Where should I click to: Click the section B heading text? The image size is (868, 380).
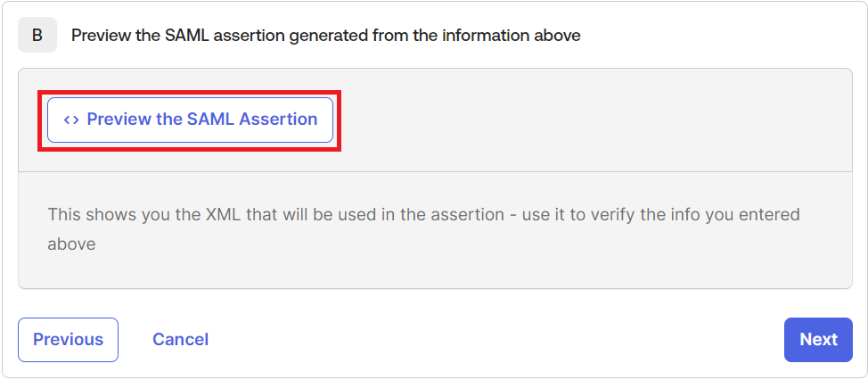(x=325, y=36)
